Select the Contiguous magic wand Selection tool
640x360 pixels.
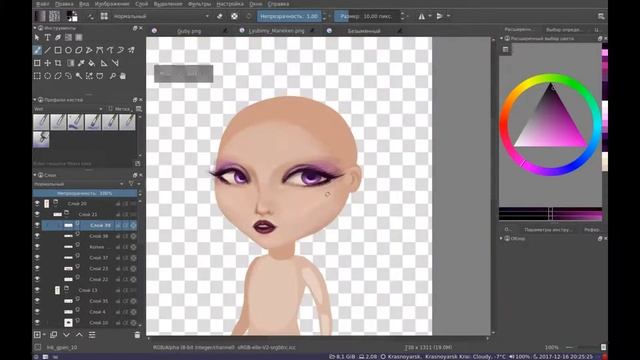point(79,76)
